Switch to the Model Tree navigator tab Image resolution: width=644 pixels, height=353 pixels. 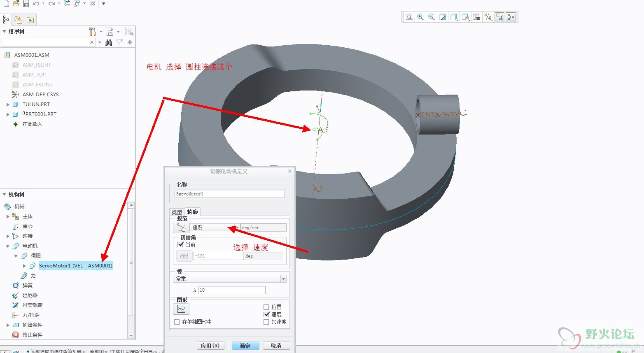click(6, 19)
